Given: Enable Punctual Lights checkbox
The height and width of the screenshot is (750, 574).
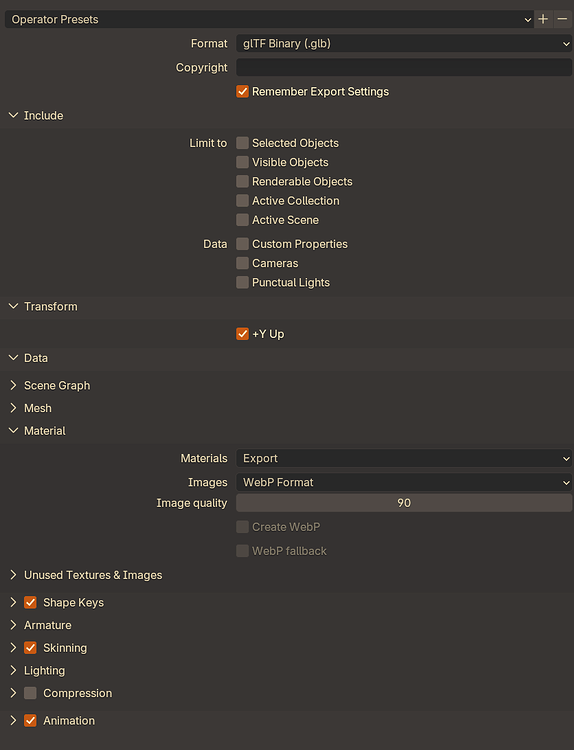Looking at the screenshot, I should (243, 282).
